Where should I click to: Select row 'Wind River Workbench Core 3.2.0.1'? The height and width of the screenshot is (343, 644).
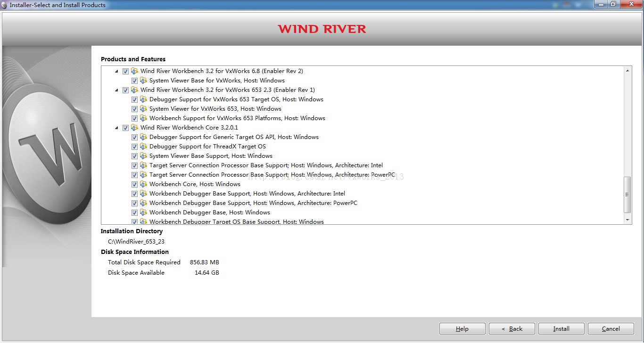tap(189, 128)
